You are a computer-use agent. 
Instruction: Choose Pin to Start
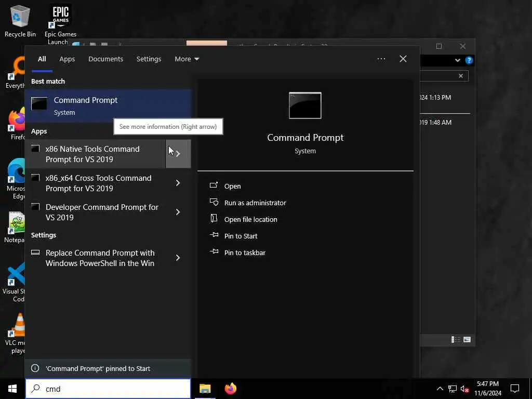coord(241,236)
